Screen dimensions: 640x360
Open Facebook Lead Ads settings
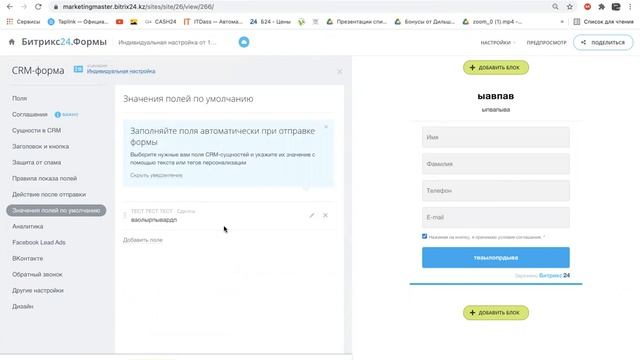tap(39, 242)
